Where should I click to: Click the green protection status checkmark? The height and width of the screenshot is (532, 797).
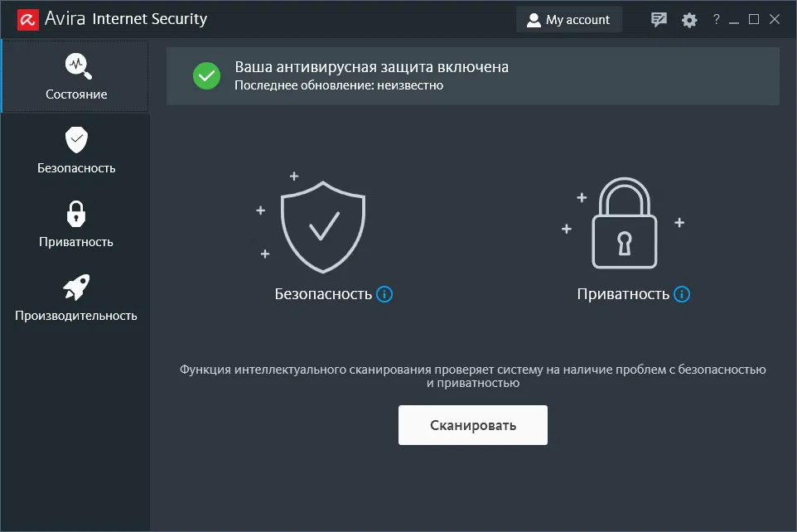[206, 75]
